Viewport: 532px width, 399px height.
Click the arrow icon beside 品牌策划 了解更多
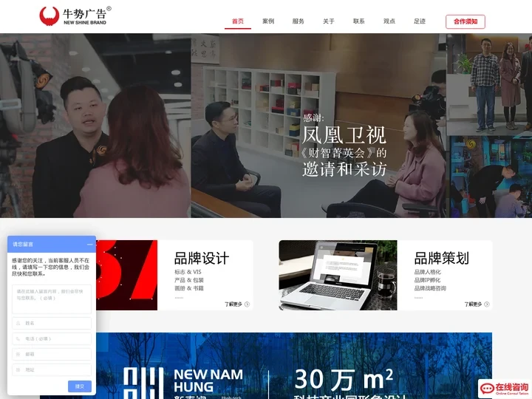point(486,304)
